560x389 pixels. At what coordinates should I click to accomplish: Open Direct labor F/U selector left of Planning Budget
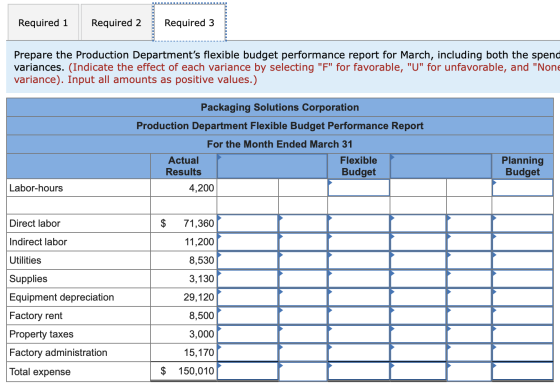469,224
